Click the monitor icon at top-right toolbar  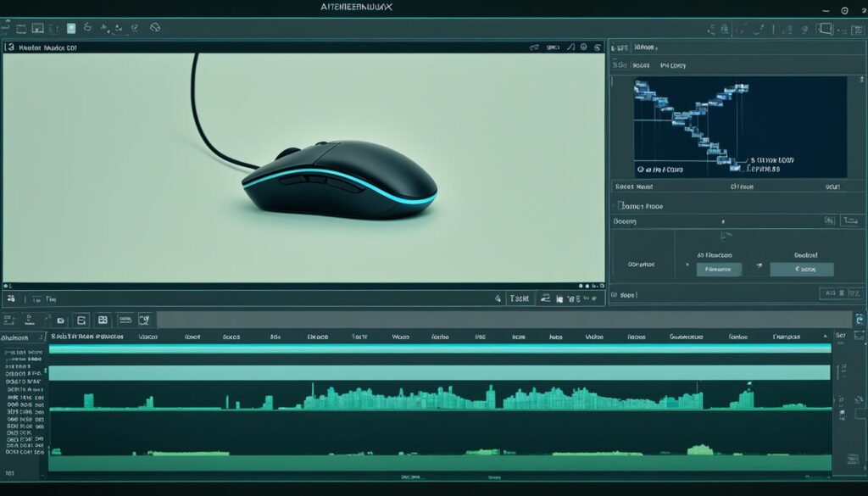823,28
